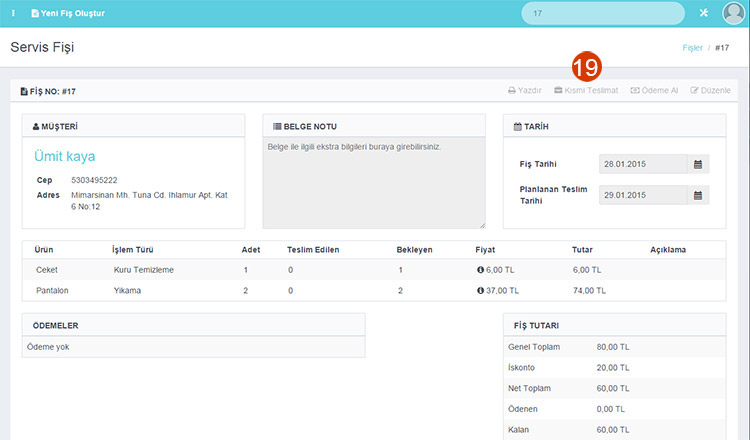Click the Mimarsinan Mh. address text
Screen dimensions: 750x440
pos(149,201)
